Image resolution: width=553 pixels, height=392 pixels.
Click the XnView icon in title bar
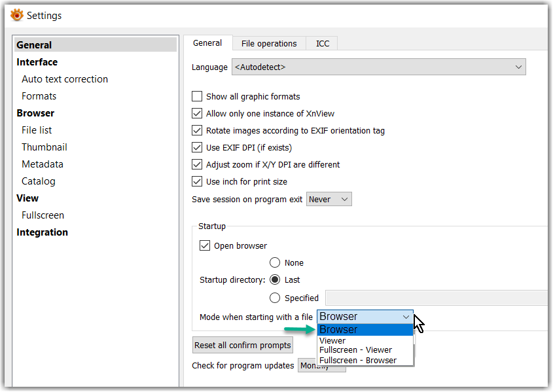click(x=17, y=15)
